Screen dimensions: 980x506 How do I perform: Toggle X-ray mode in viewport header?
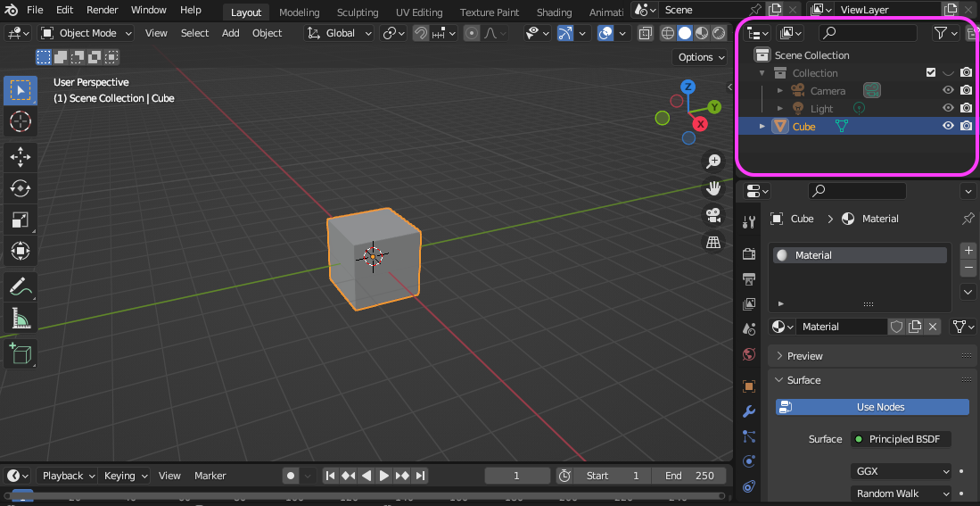click(646, 33)
